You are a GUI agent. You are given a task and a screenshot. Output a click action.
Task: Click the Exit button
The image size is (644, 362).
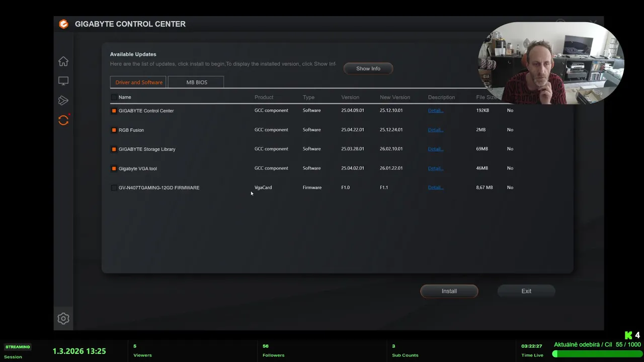pyautogui.click(x=526, y=291)
